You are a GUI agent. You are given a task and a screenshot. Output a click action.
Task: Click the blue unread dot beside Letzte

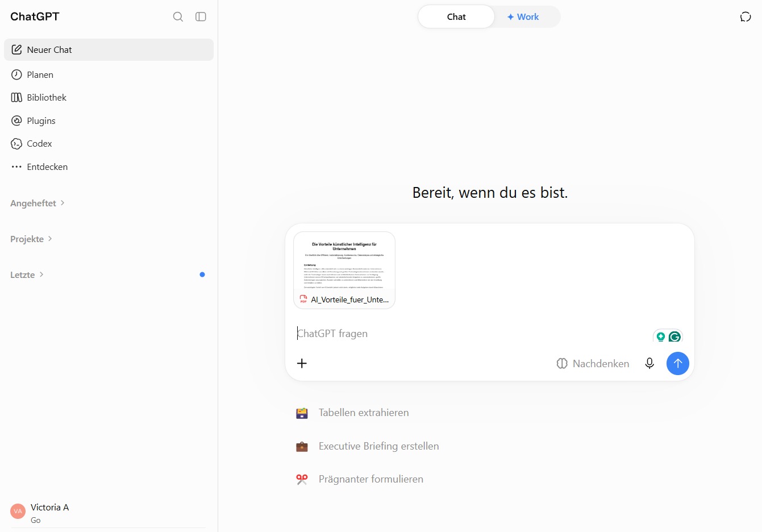(202, 275)
